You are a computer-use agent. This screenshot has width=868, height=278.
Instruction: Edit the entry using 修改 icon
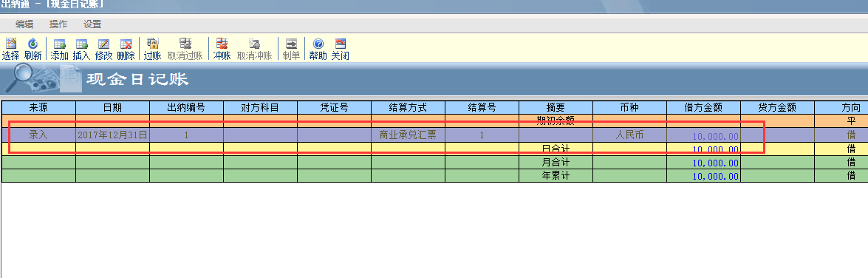[103, 49]
